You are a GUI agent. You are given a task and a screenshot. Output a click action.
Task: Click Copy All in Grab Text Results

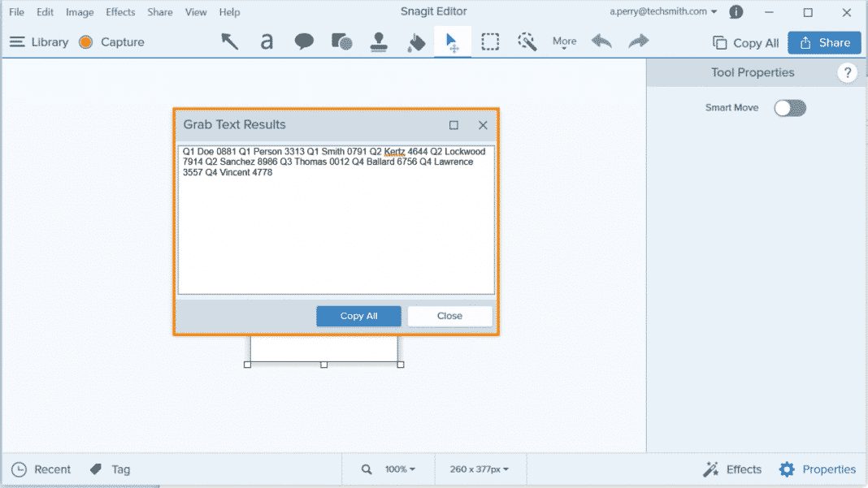click(358, 316)
